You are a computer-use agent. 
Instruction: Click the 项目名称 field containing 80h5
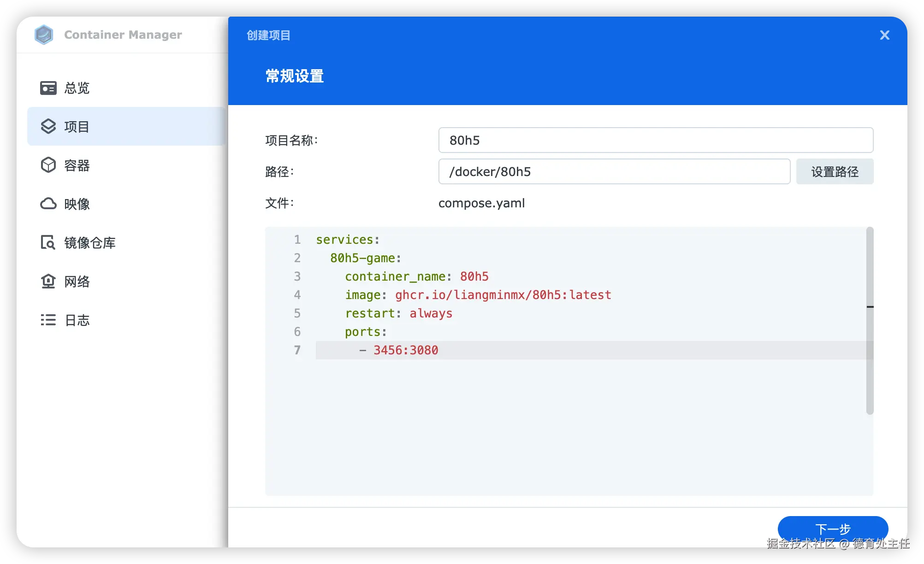655,140
